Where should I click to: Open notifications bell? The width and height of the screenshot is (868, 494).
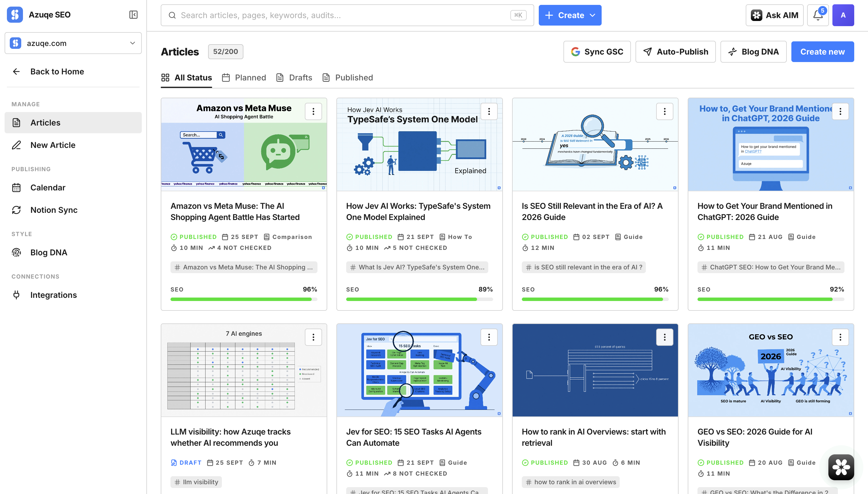818,15
